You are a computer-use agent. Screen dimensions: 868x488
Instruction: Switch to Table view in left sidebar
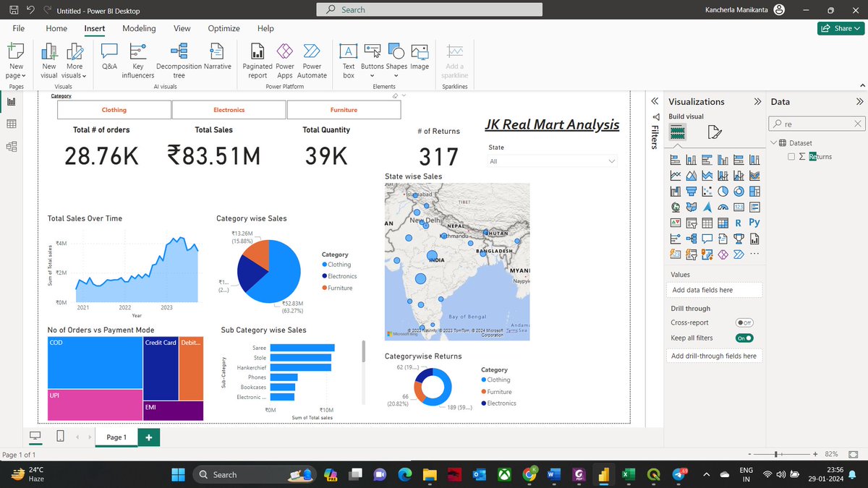click(x=12, y=124)
